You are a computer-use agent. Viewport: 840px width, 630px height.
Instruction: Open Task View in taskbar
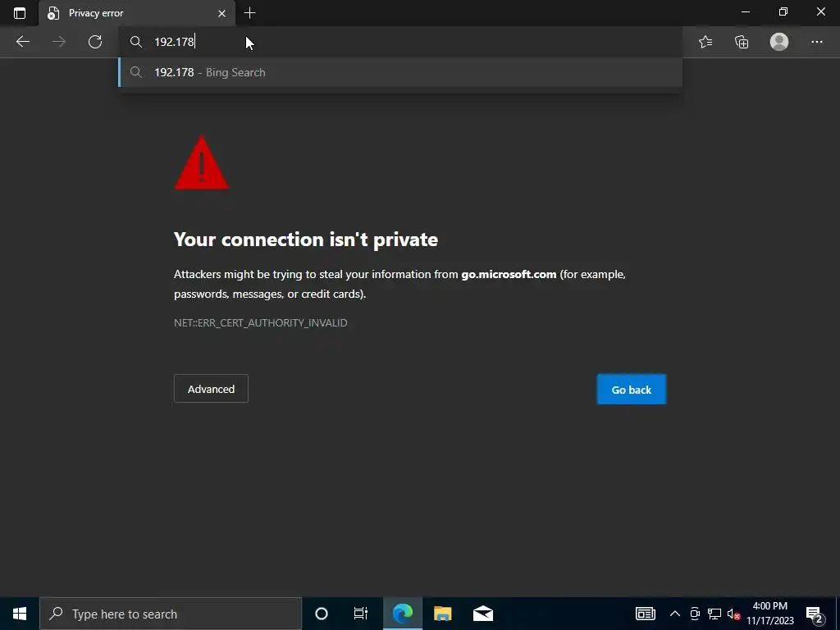coord(361,614)
